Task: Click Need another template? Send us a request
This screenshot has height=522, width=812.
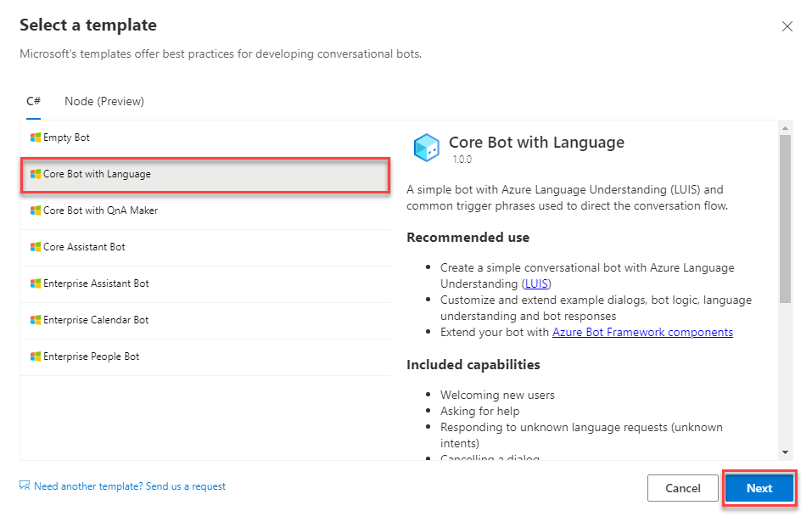Action: click(x=130, y=486)
